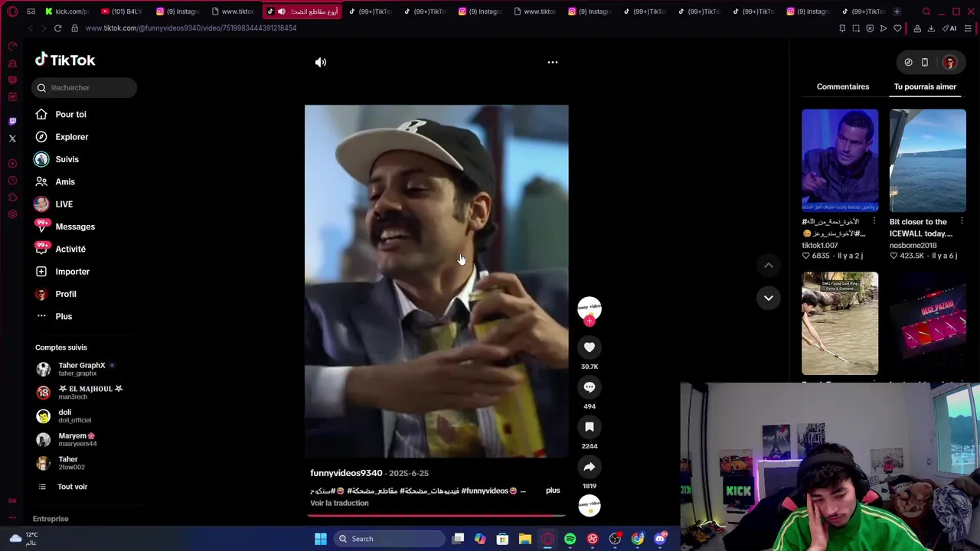Open Opera tab search magnifier
This screenshot has height=551, width=980.
click(926, 11)
